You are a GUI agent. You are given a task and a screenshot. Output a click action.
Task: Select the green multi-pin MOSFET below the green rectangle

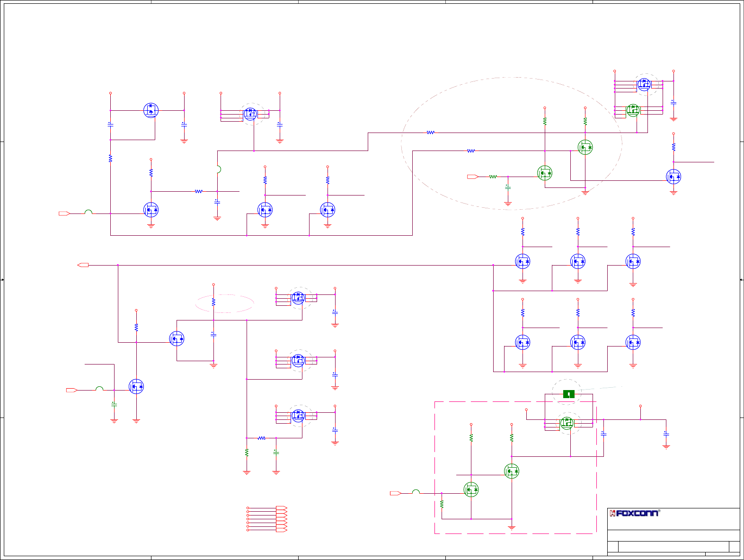(567, 423)
